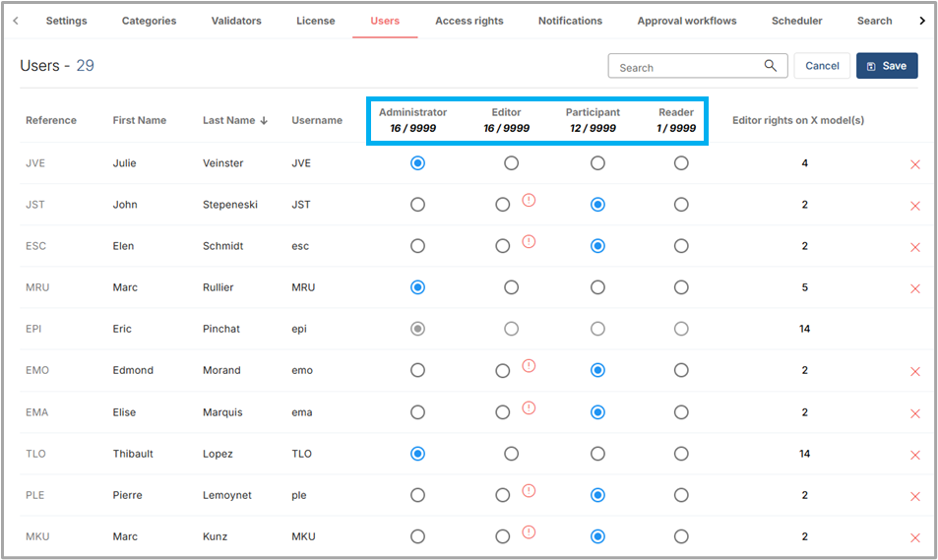Delete Thibault Lopez with red X icon
This screenshot has height=560, width=938.
click(915, 455)
